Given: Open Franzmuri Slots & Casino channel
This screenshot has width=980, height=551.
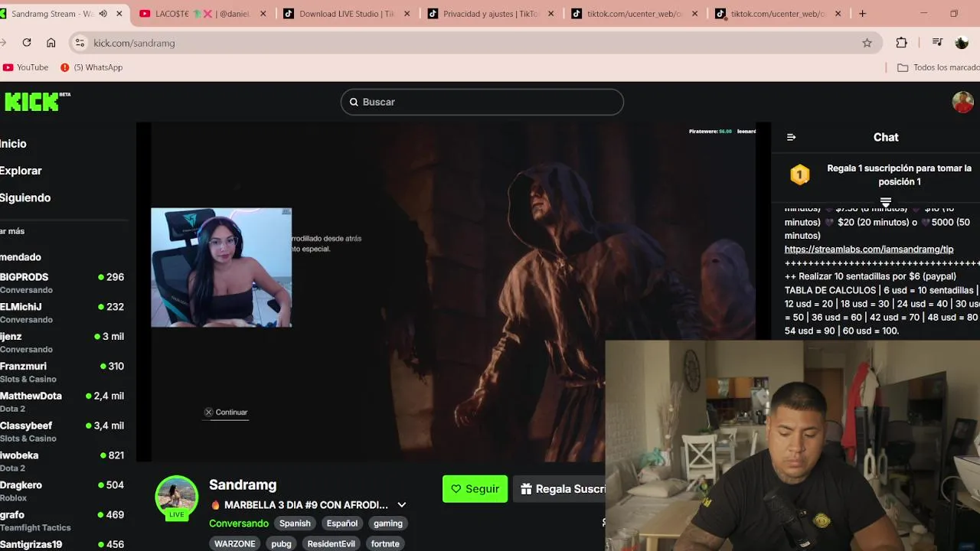Looking at the screenshot, I should pyautogui.click(x=62, y=372).
